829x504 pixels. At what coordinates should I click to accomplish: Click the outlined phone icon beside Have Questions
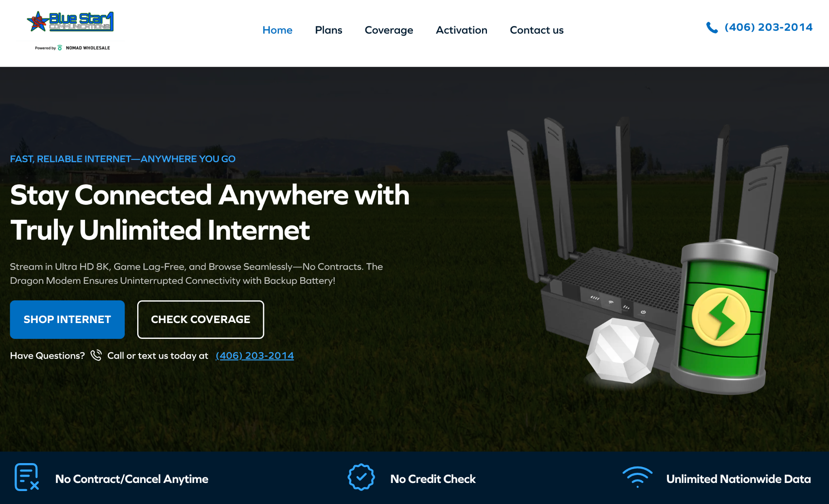coord(96,355)
